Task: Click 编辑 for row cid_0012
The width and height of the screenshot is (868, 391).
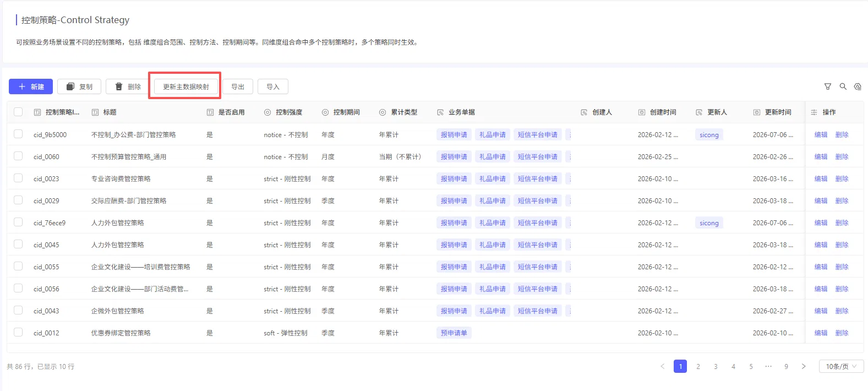Action: point(821,333)
